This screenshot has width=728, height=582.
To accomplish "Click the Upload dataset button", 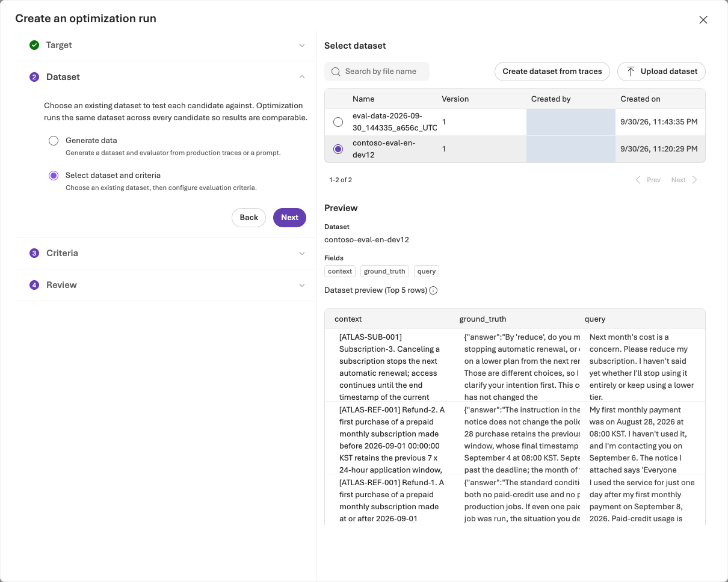I will pyautogui.click(x=661, y=72).
